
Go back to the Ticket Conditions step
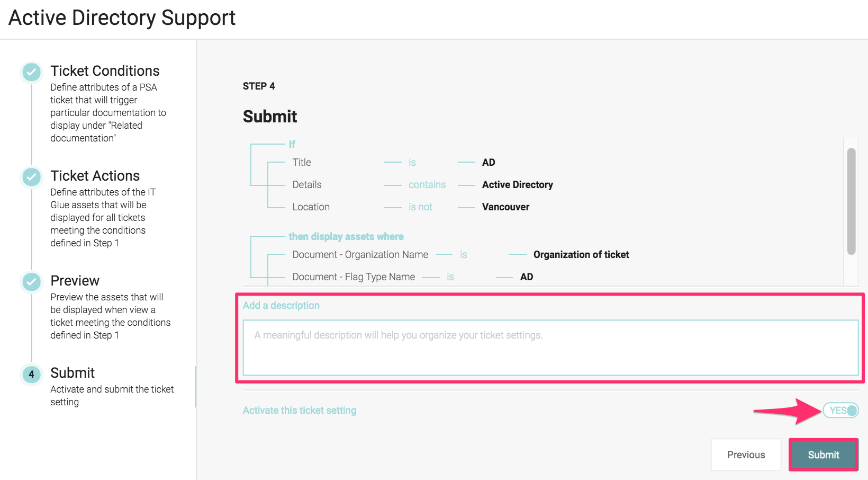point(105,70)
